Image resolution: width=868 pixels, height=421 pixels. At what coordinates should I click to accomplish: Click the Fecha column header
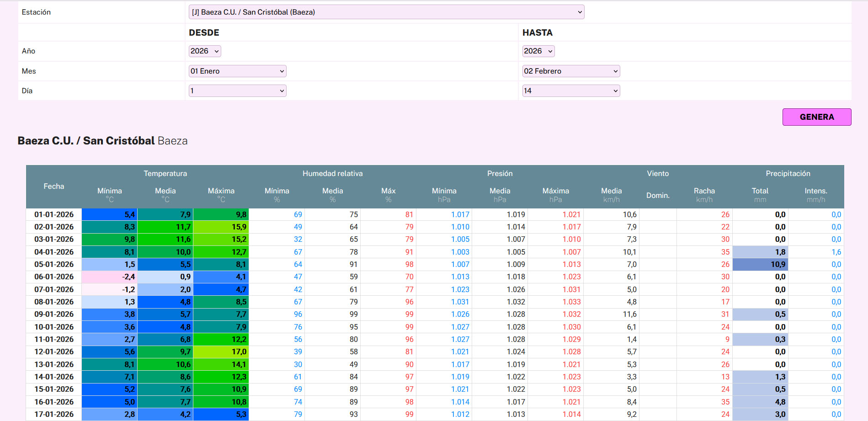(54, 187)
